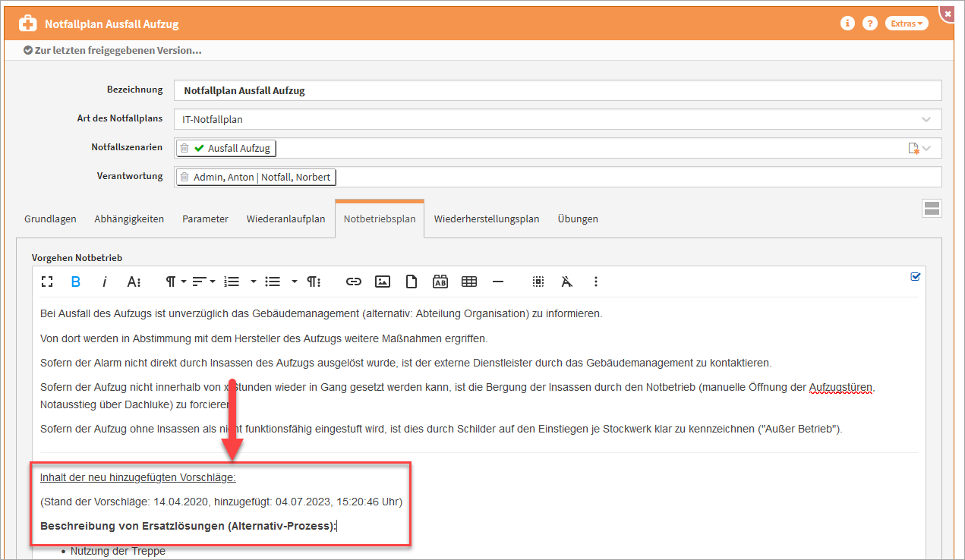Switch to the Wiederanlaufplan tab

[x=285, y=219]
